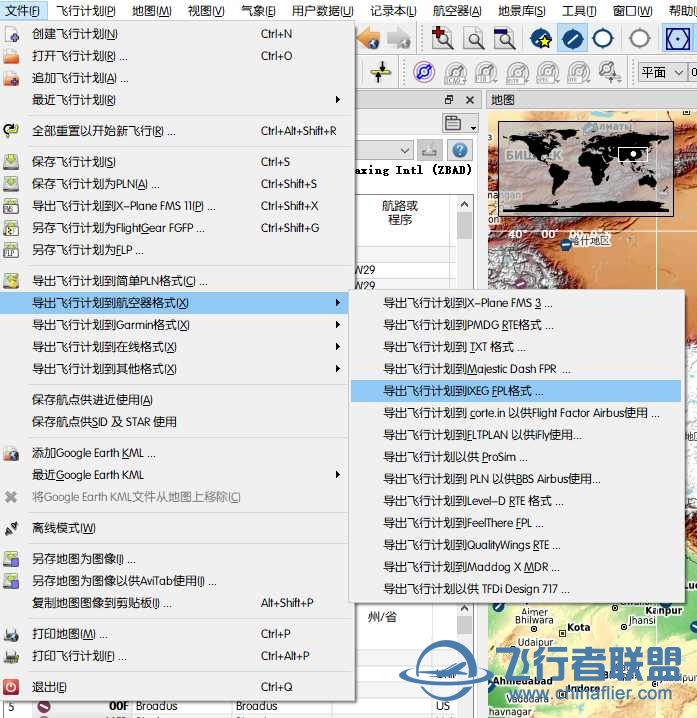Viewport: 697px width, 718px height.
Task: Toggle the star add-on airports display
Action: click(541, 38)
